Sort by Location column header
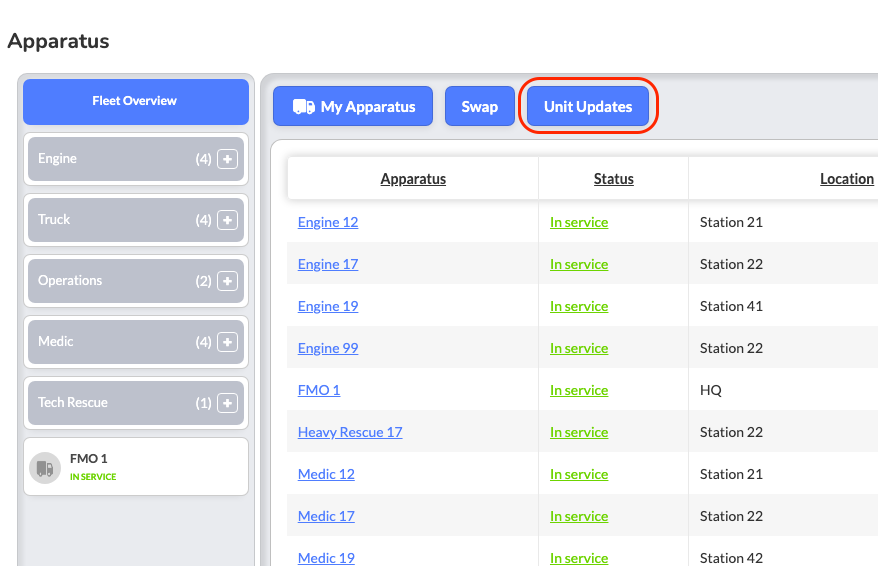 point(847,179)
